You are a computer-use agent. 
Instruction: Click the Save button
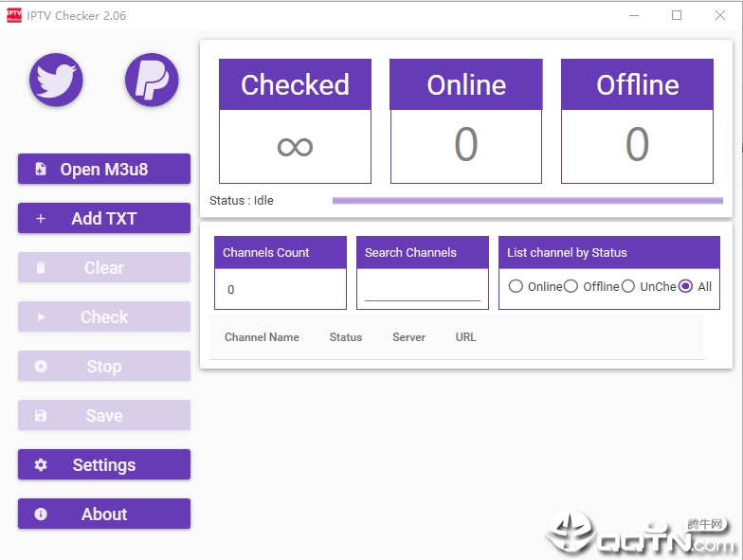point(104,415)
